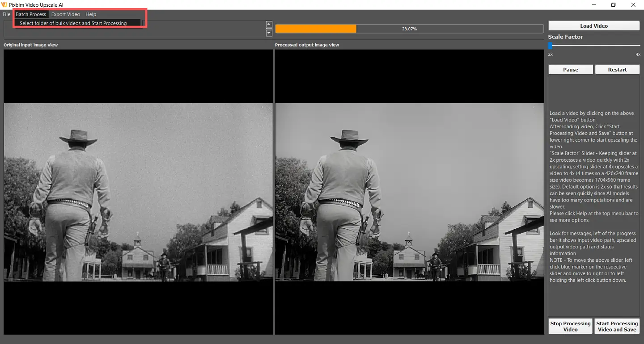Click the Processed output image view
Viewport: 644px width, 344px height.
(x=409, y=192)
